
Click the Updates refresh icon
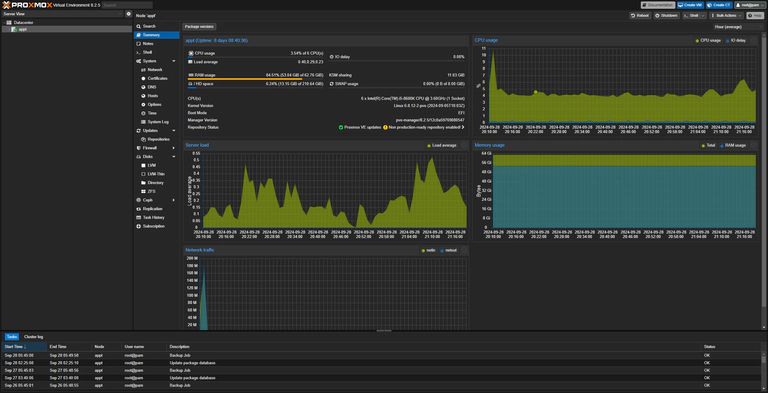139,131
